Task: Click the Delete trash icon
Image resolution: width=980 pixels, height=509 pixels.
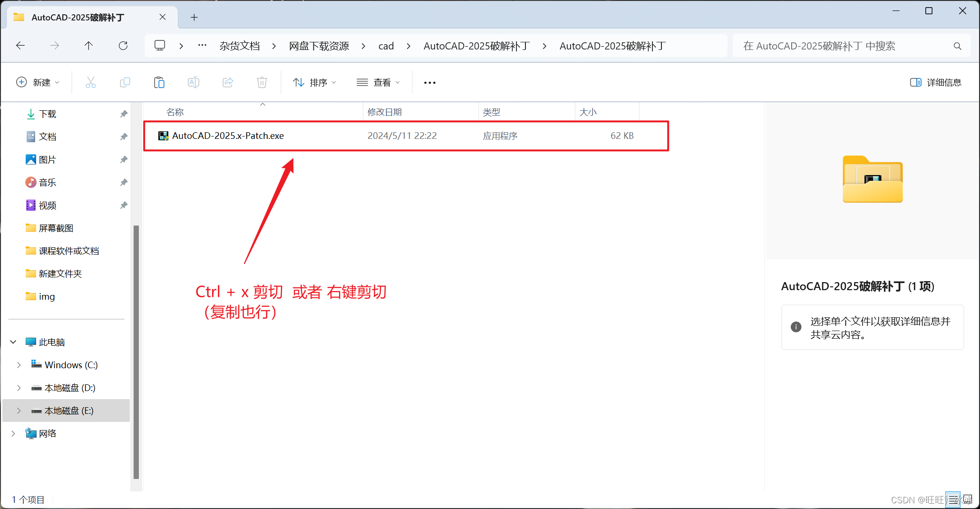Action: [x=262, y=82]
